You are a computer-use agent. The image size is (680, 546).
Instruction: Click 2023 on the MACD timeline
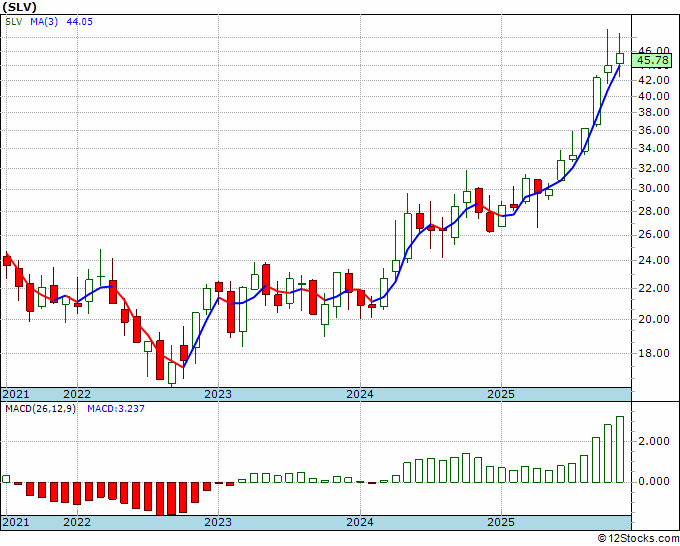(218, 522)
